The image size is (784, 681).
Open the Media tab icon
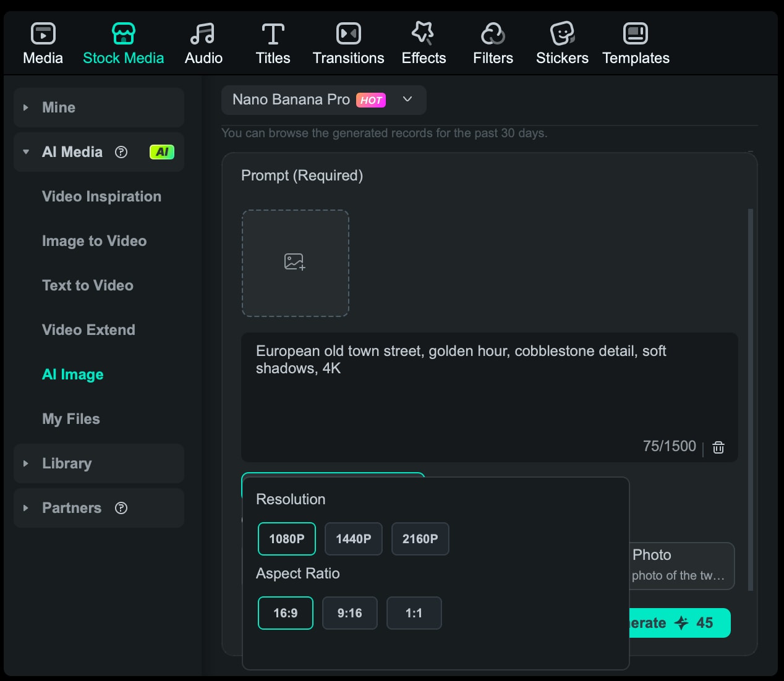click(x=43, y=33)
